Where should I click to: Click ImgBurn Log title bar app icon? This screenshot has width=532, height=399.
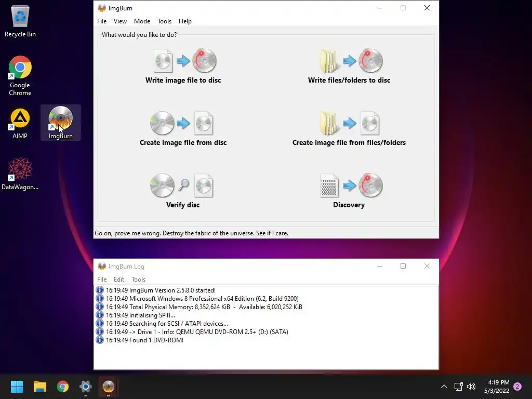101,266
